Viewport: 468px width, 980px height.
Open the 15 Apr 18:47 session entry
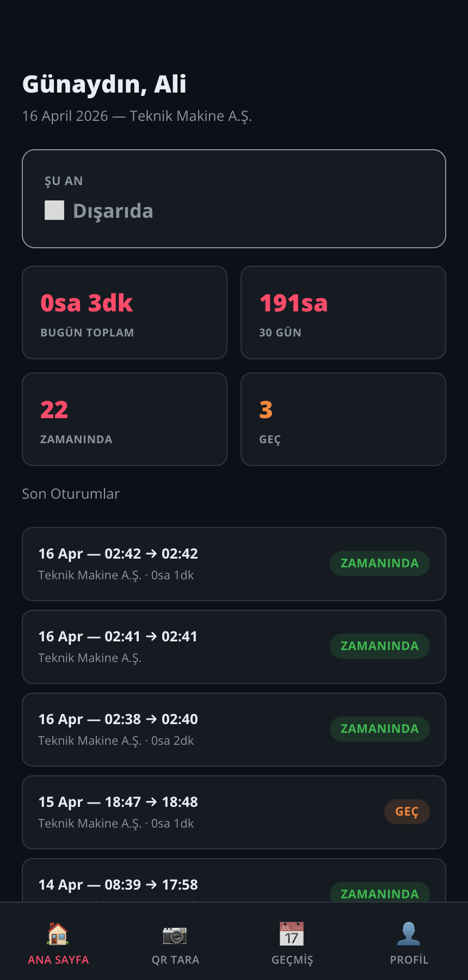(x=180, y=812)
